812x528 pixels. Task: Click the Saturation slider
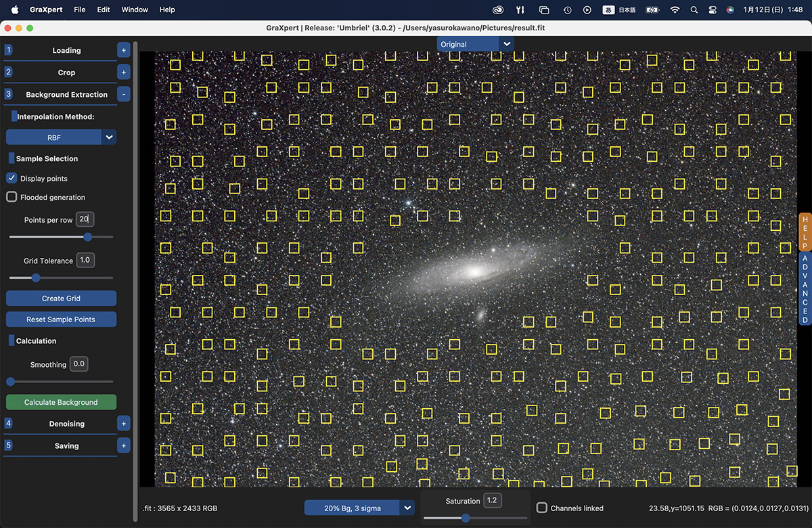point(475,518)
